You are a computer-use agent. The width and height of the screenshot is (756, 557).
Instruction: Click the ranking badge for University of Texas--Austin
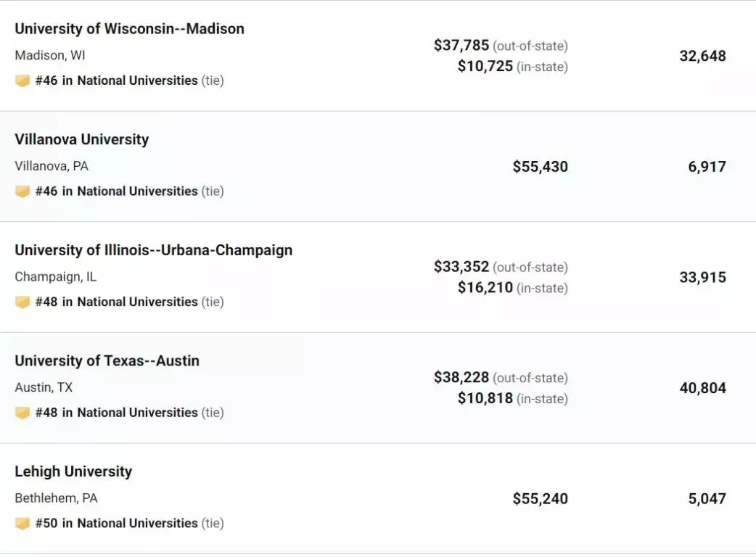pos(22,413)
